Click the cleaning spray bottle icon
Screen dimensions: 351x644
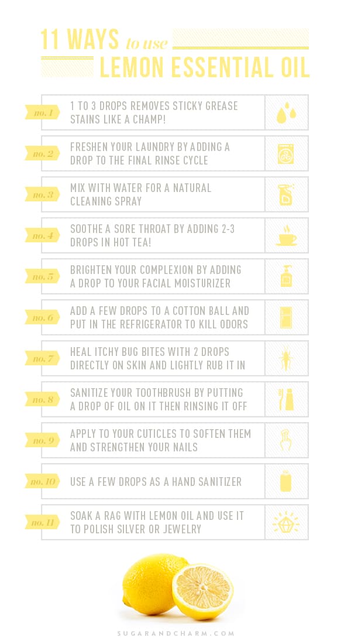[x=286, y=195]
